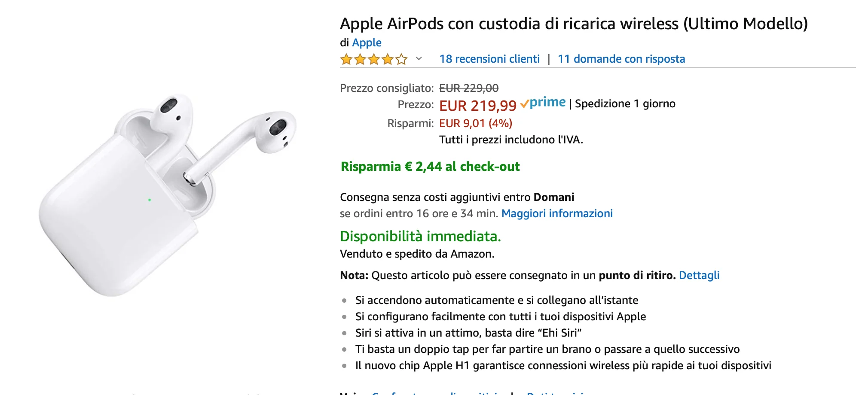Click the fourth star of the rating

click(388, 59)
